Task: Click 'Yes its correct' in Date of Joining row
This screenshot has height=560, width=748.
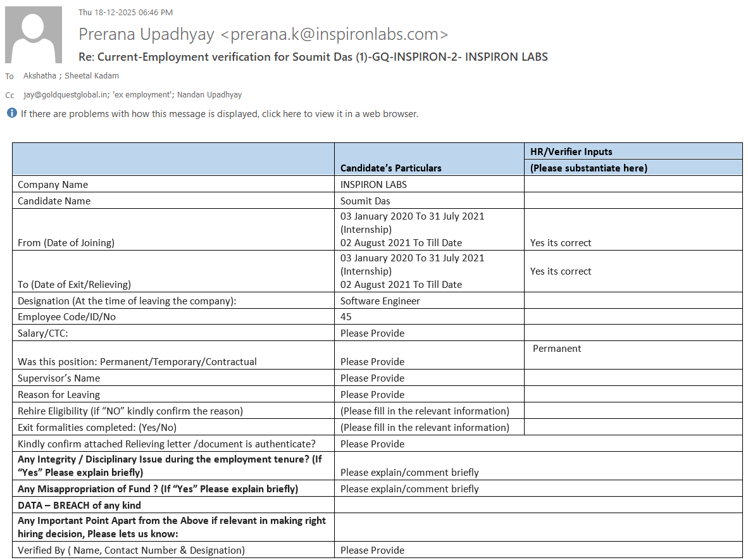Action: point(561,243)
